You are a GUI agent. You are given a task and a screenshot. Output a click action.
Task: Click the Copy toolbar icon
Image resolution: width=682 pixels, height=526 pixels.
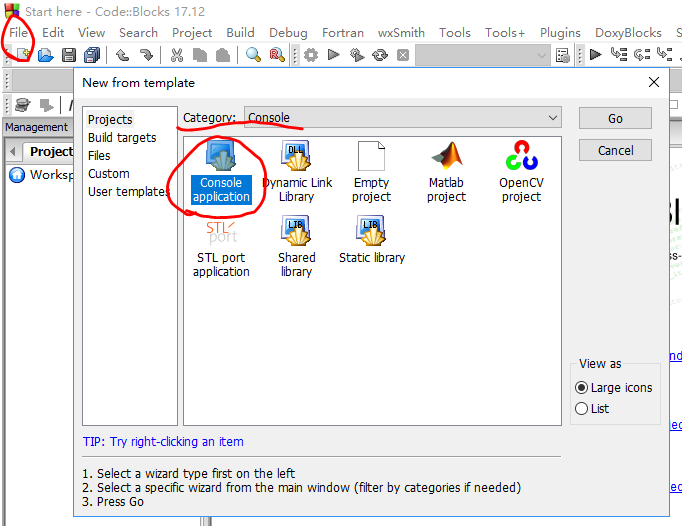(x=200, y=55)
